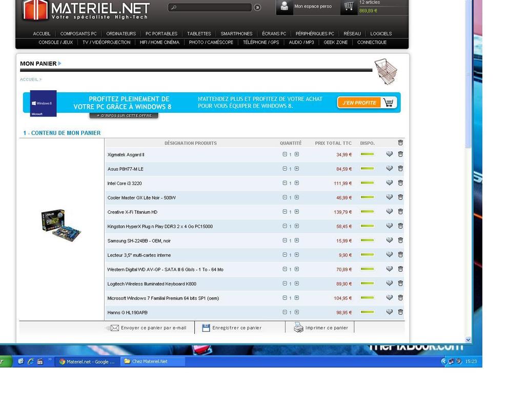
Task: Increase Kingston HyperX memory quantity
Action: click(297, 226)
